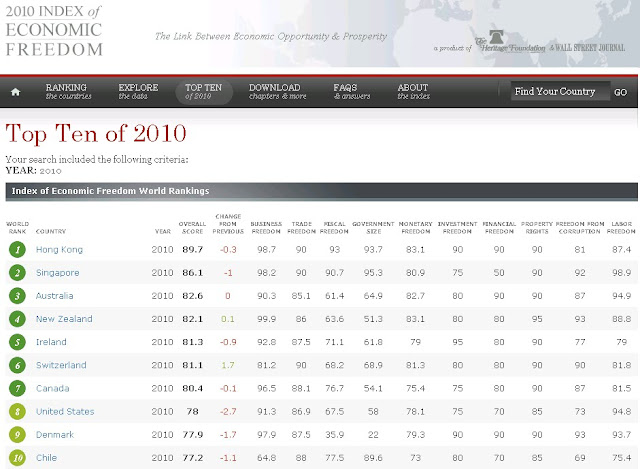This screenshot has width=640, height=469.
Task: Open the 2010 Index of Economic Freedom logo
Action: (54, 31)
